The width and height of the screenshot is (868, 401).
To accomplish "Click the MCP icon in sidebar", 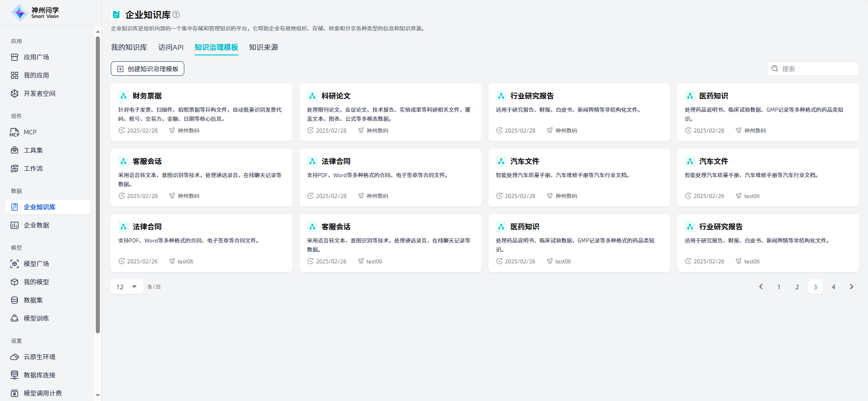I will (x=15, y=132).
